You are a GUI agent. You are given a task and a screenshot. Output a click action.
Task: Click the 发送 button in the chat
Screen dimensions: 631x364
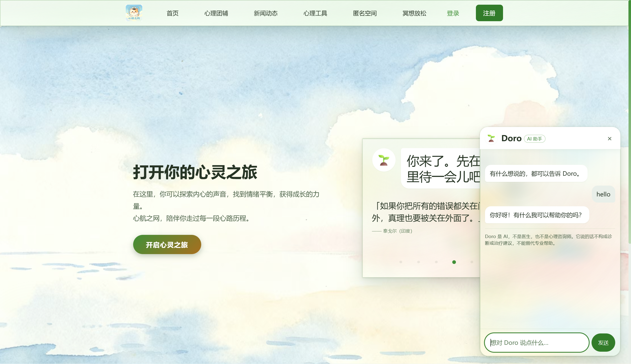tap(603, 343)
